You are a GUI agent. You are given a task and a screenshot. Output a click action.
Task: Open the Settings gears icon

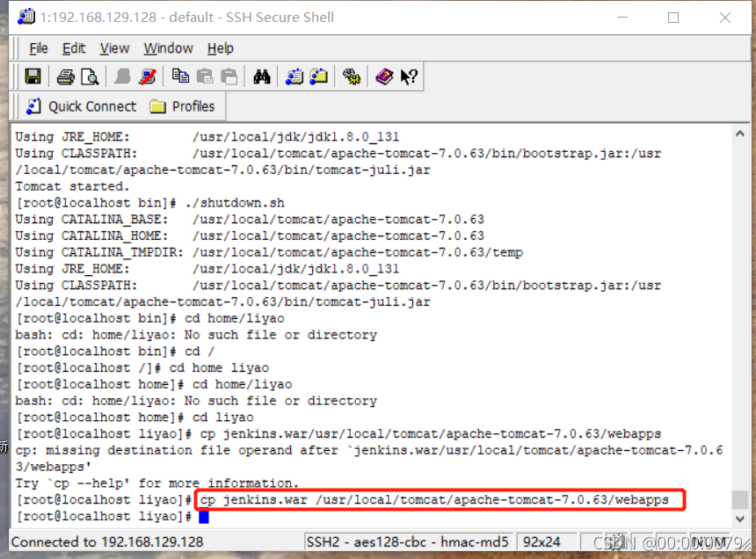[352, 76]
